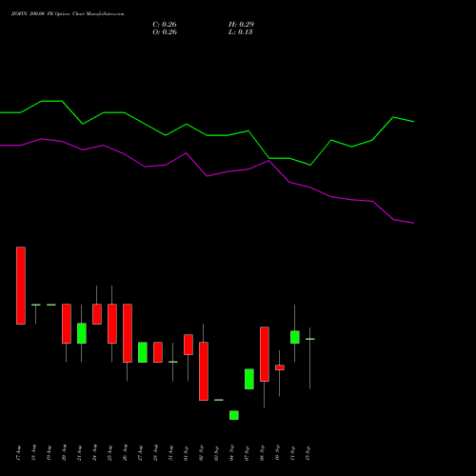Image resolution: width=476 pixels, height=476 pixels.
Task: Click the long red 26 Aug candle
Action: click(x=128, y=333)
